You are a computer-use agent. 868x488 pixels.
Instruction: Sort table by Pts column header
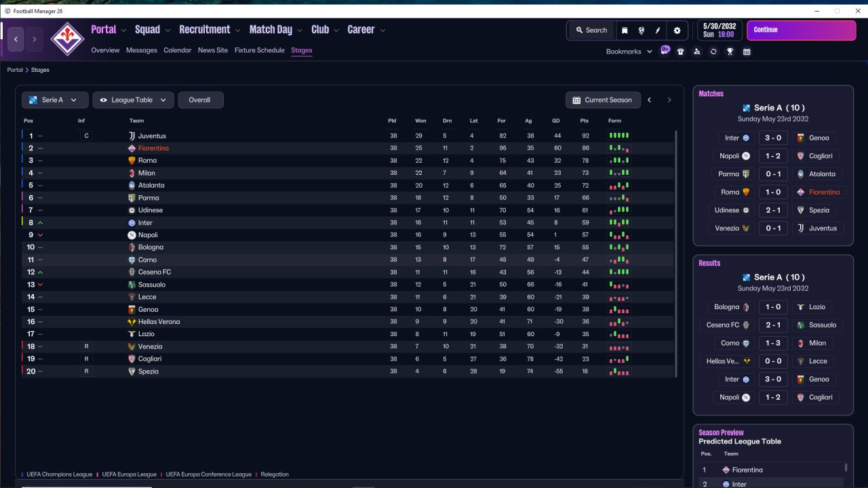(x=585, y=121)
